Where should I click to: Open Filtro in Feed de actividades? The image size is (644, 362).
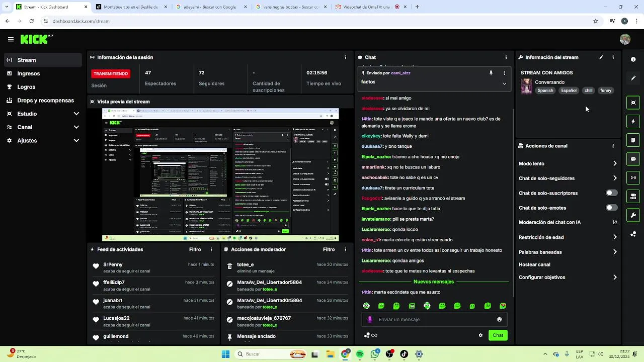coord(195,249)
